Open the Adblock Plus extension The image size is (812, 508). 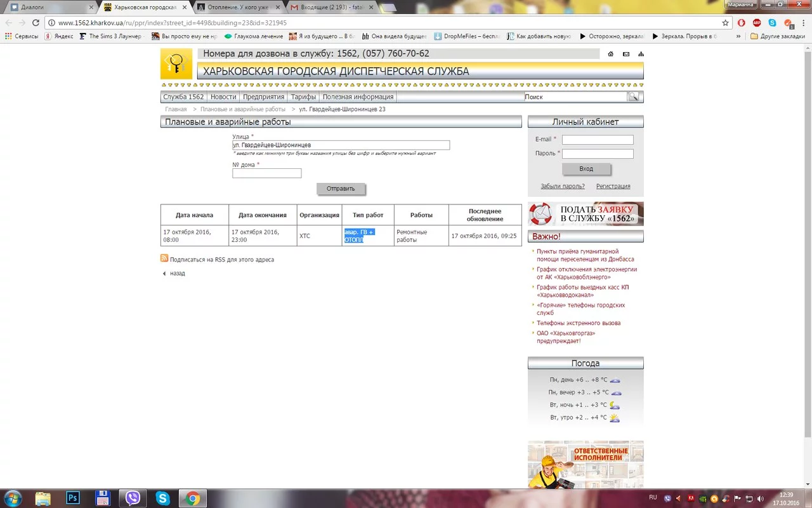click(757, 22)
